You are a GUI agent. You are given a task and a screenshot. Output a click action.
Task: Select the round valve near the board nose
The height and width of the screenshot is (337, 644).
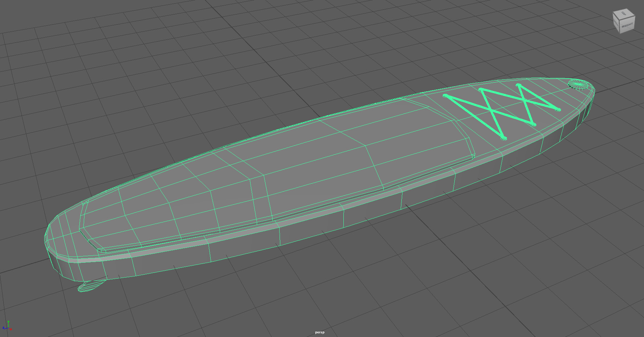point(579,84)
